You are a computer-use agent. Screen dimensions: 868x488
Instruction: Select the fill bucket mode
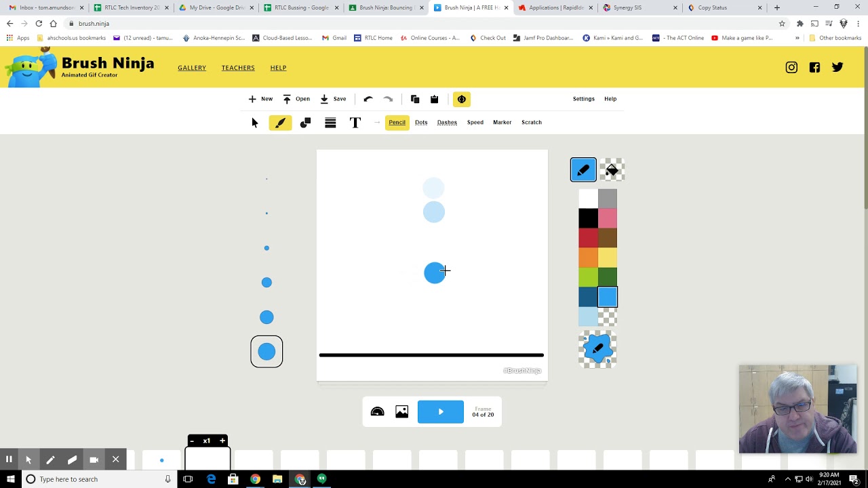612,169
